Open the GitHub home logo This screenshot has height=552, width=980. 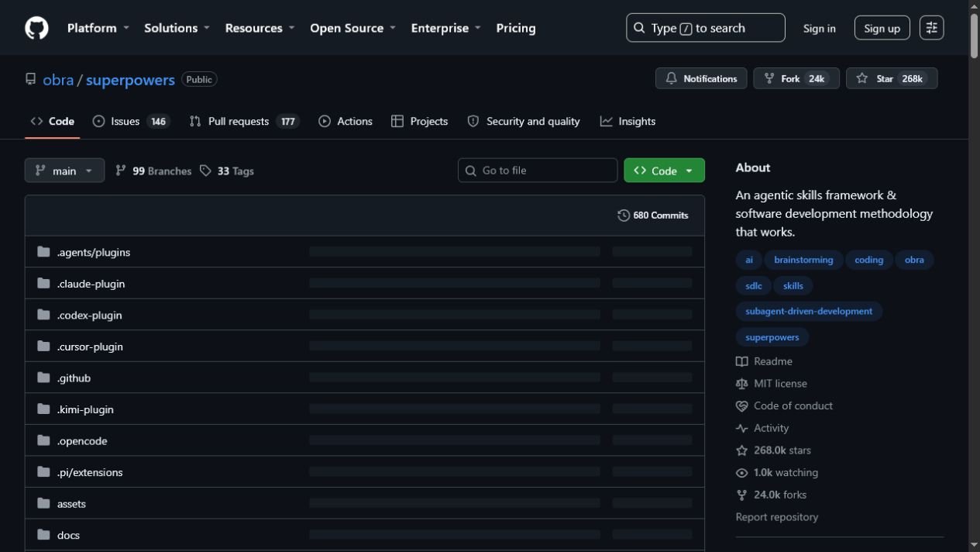pos(36,28)
